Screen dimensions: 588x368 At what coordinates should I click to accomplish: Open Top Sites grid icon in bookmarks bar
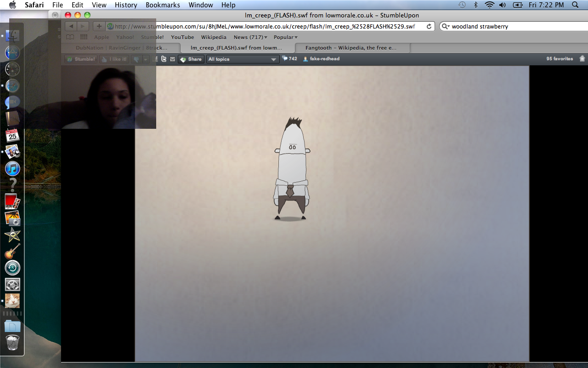(84, 37)
